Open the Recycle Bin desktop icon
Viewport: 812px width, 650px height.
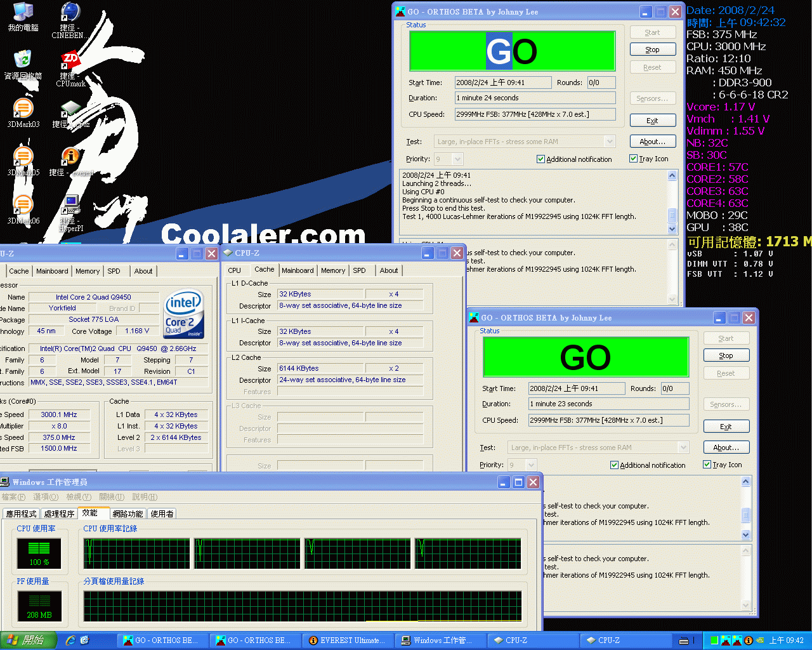23,61
